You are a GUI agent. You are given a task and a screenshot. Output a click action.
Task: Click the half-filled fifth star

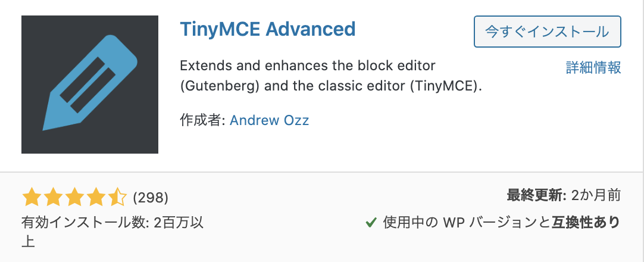coord(117,198)
